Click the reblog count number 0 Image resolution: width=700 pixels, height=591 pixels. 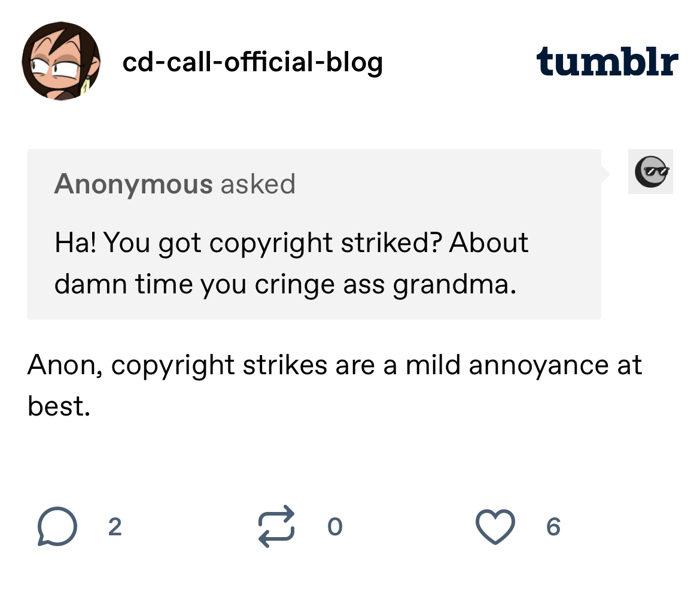click(x=335, y=527)
